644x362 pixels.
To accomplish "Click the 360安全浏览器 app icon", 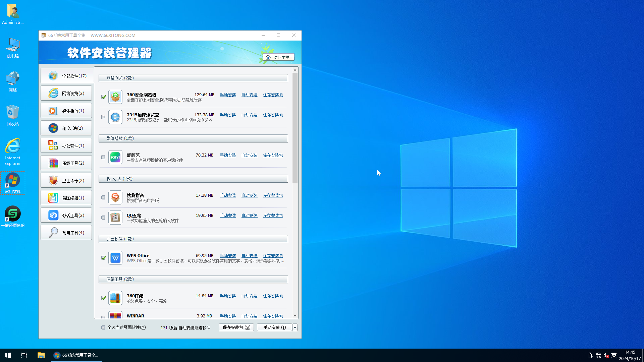I will [115, 97].
